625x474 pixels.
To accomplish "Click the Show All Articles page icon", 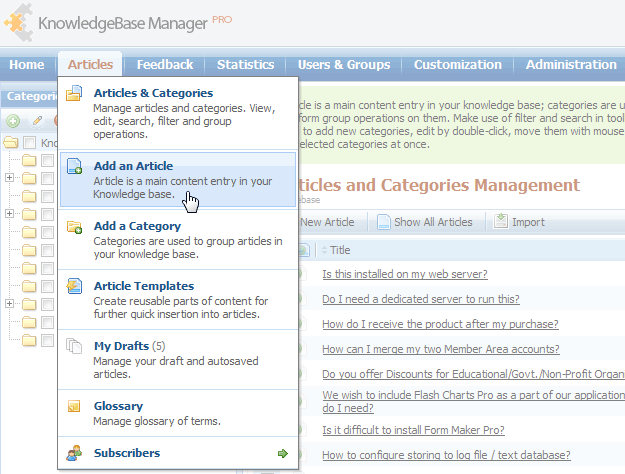I will click(x=383, y=222).
